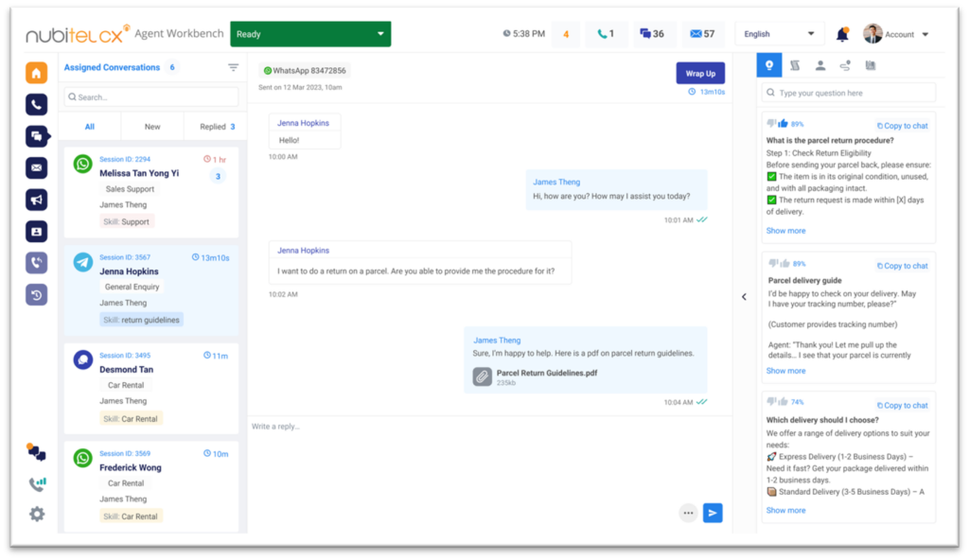This screenshot has height=560, width=969.
Task: Select the Chat channel icon in the sidebar
Action: [x=36, y=135]
